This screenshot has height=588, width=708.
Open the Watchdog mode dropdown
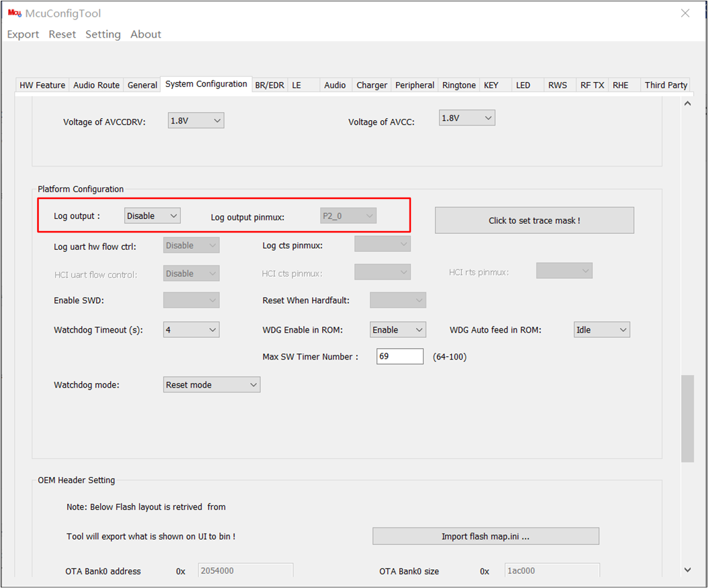[211, 384]
